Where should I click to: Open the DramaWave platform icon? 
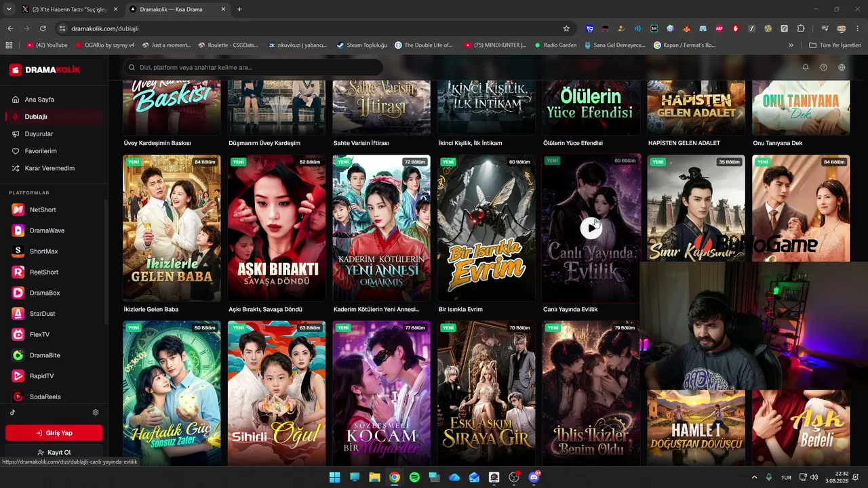pos(18,230)
